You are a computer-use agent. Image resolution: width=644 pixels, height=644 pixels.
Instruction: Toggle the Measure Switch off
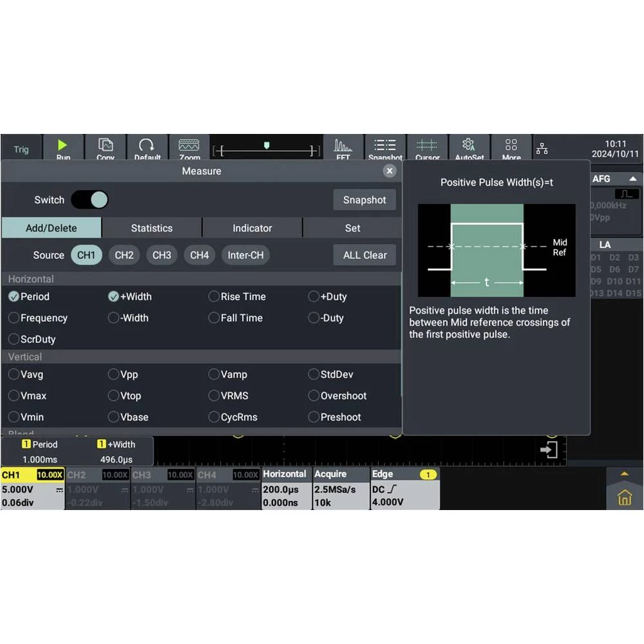(90, 200)
